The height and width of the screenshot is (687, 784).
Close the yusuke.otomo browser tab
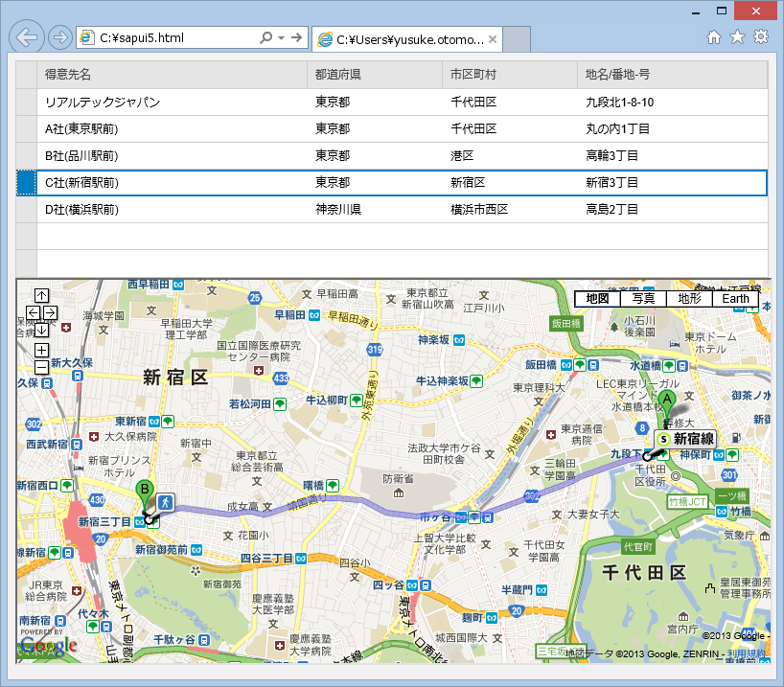click(493, 39)
